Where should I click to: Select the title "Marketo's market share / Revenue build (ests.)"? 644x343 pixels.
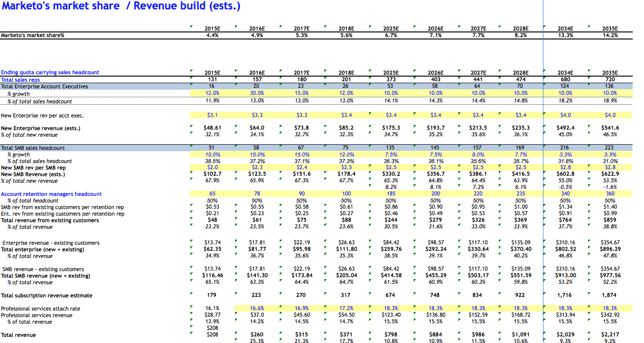pyautogui.click(x=121, y=6)
